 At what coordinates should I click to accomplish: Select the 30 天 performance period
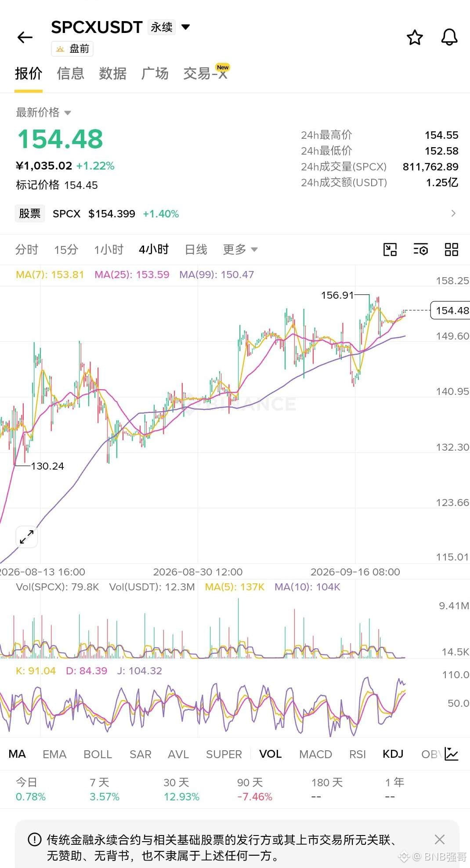181,789
